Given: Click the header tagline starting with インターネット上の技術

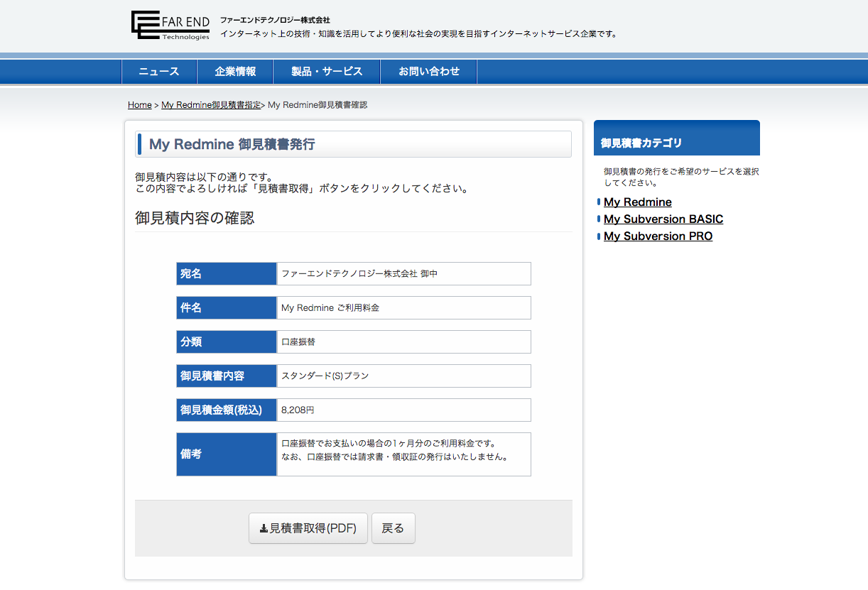Looking at the screenshot, I should click(x=418, y=33).
